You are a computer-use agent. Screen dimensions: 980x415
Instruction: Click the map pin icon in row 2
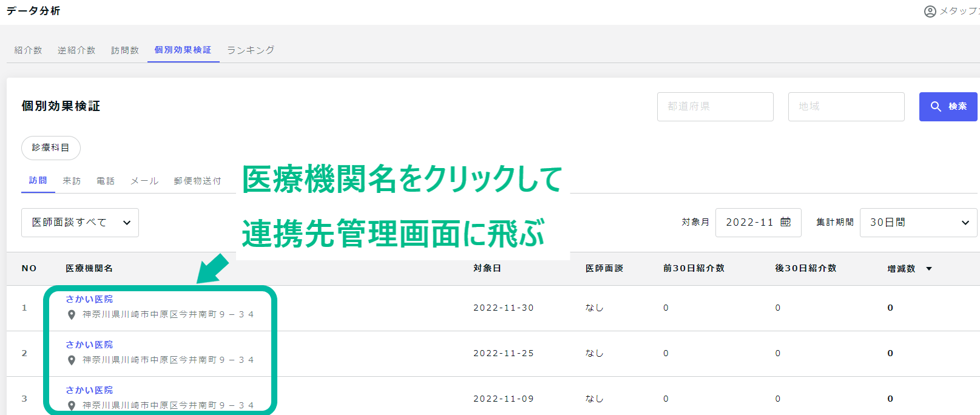(72, 360)
